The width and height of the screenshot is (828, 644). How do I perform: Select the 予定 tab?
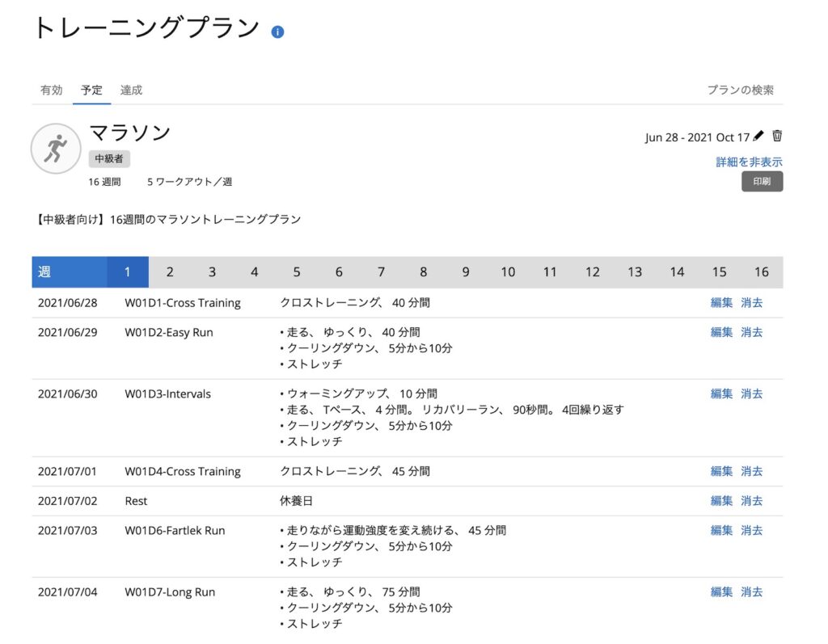tap(91, 90)
